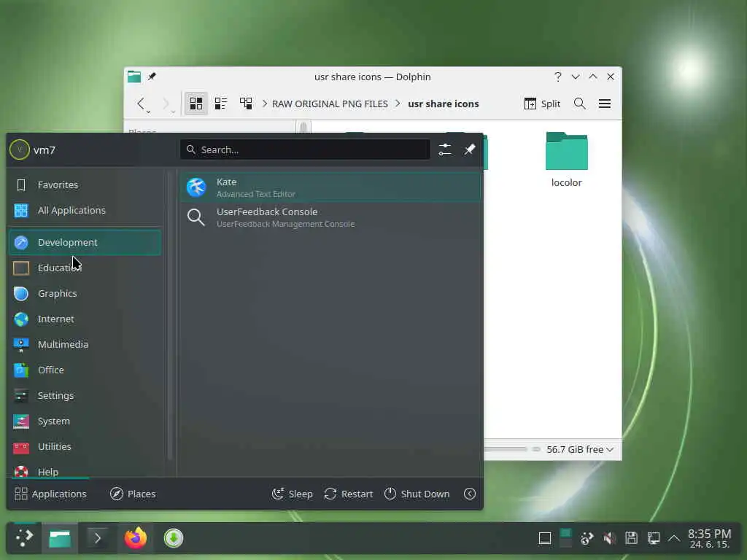
Task: Switch Dolphin to Icons view mode
Action: point(196,104)
